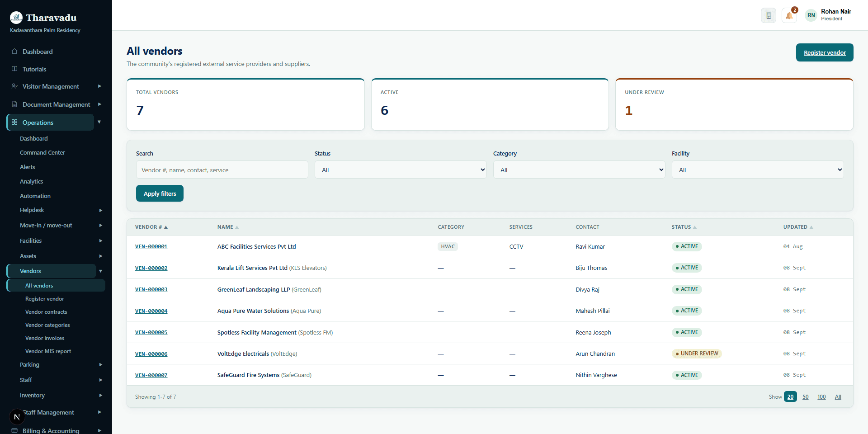The width and height of the screenshot is (868, 434).
Task: Click the building/phone icon in header
Action: 768,15
